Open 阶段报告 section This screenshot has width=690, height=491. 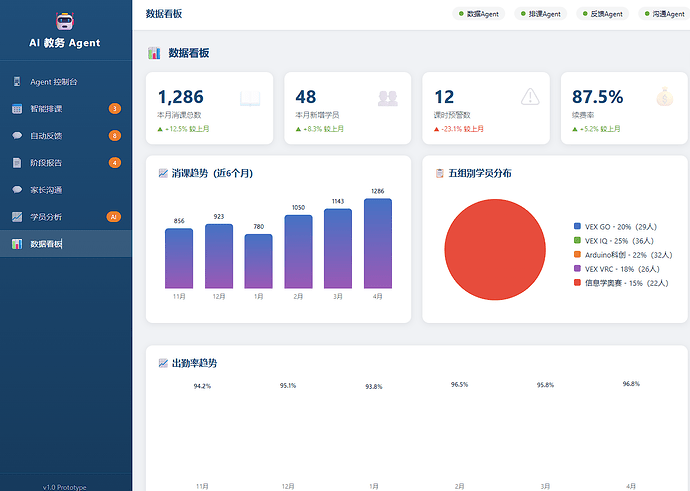pyautogui.click(x=66, y=163)
